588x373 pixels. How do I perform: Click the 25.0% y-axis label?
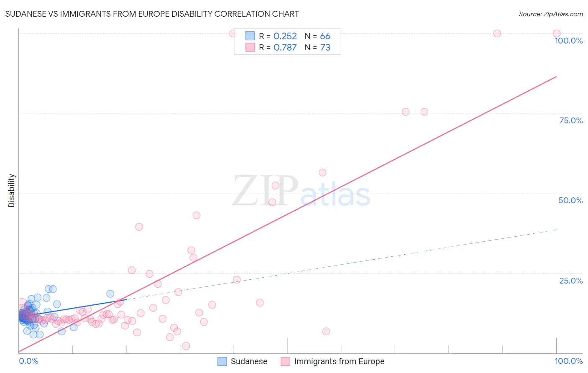571,281
